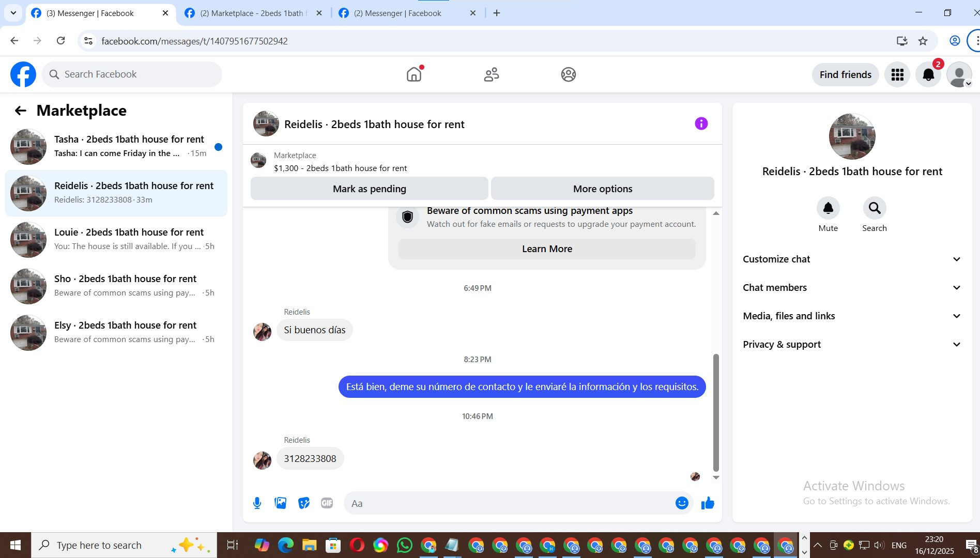Image resolution: width=980 pixels, height=558 pixels.
Task: Open Tasha's conversation
Action: (116, 146)
